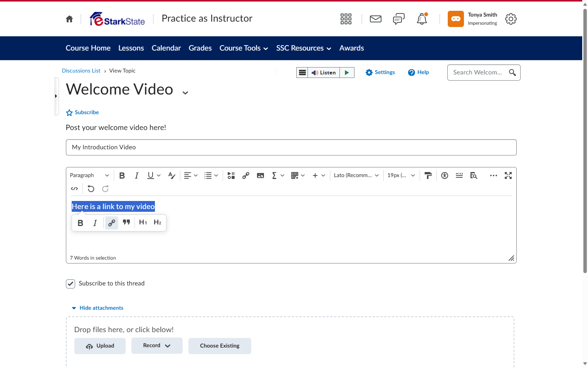Apply blockquote from the floating toolbar
Screen dimensions: 588x368
point(126,223)
